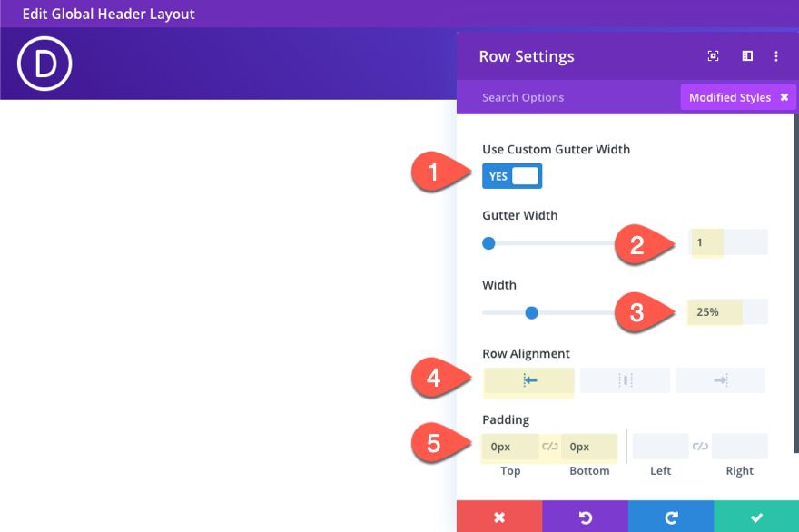Open the Row Settings expand view icon

[713, 56]
